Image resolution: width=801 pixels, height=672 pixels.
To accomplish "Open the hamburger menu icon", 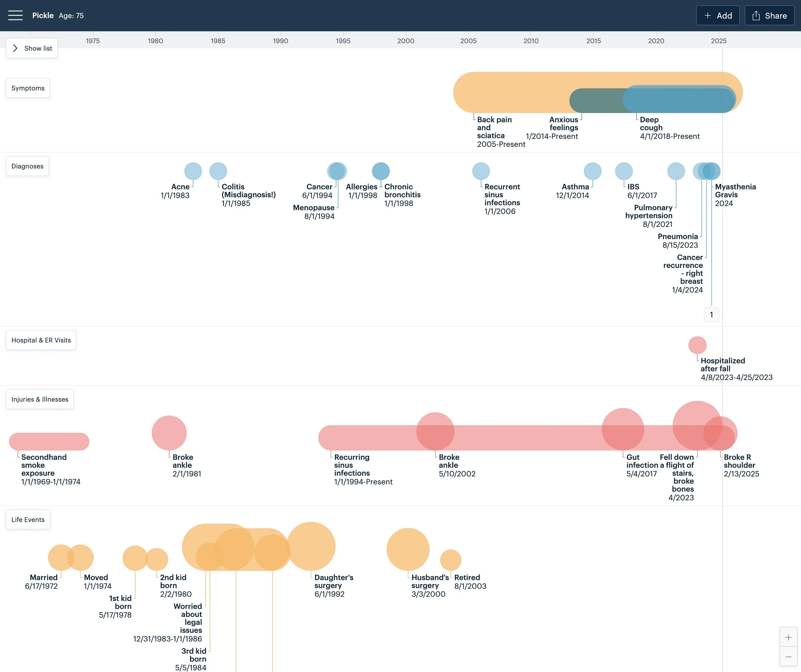I will (15, 15).
